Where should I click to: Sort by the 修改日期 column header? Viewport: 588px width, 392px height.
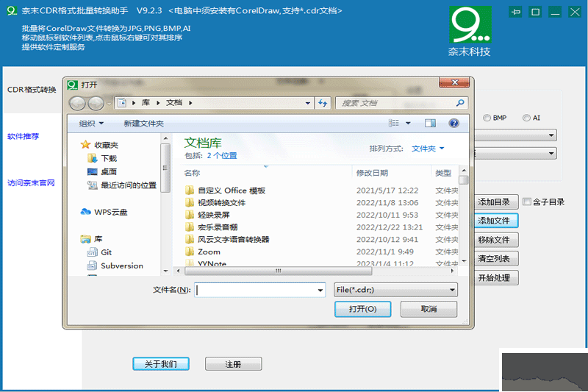pyautogui.click(x=372, y=173)
